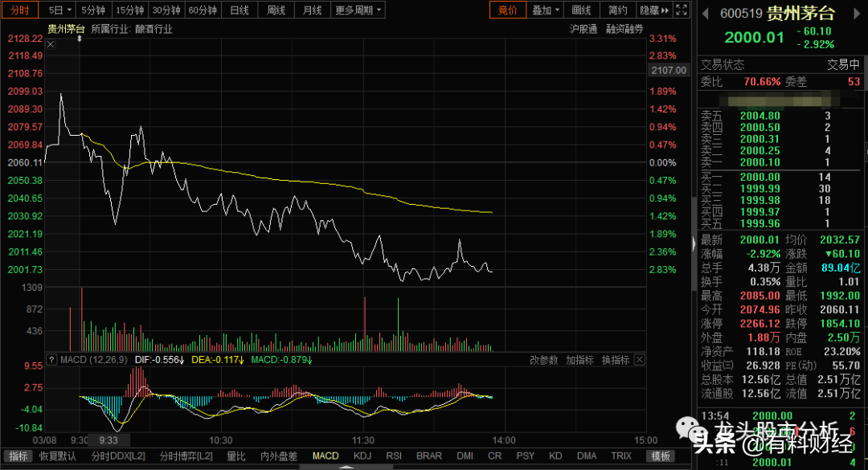Select the RSI indicator tab

(394, 456)
